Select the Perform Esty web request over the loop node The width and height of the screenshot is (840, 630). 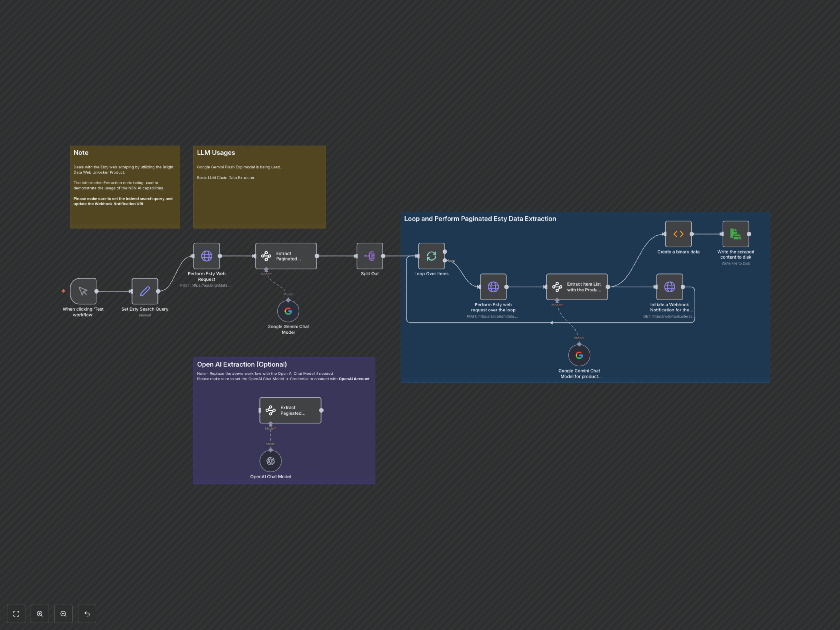point(493,287)
